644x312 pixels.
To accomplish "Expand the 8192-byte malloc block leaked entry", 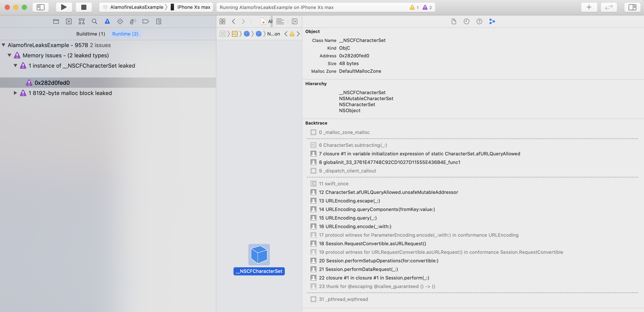I will [15, 93].
